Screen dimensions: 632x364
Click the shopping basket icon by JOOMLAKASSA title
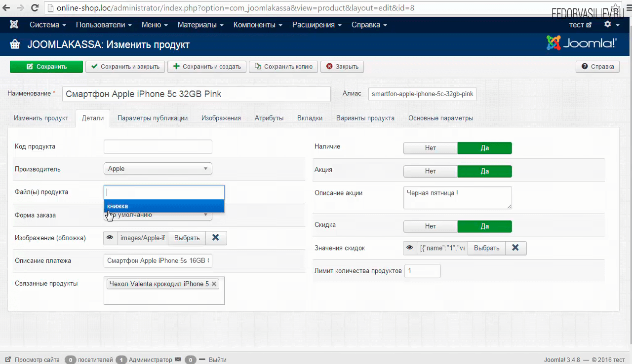[x=15, y=45]
